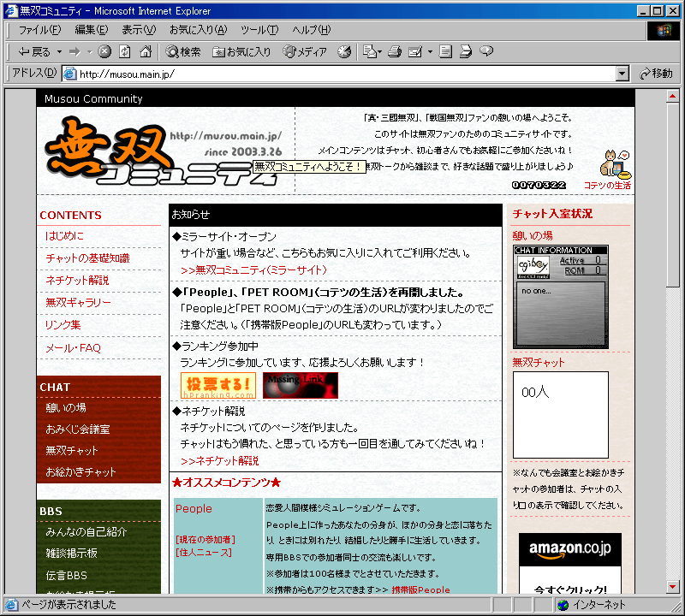Image resolution: width=685 pixels, height=616 pixels.
Task: Click the Mail toolbar icon
Action: click(x=370, y=51)
